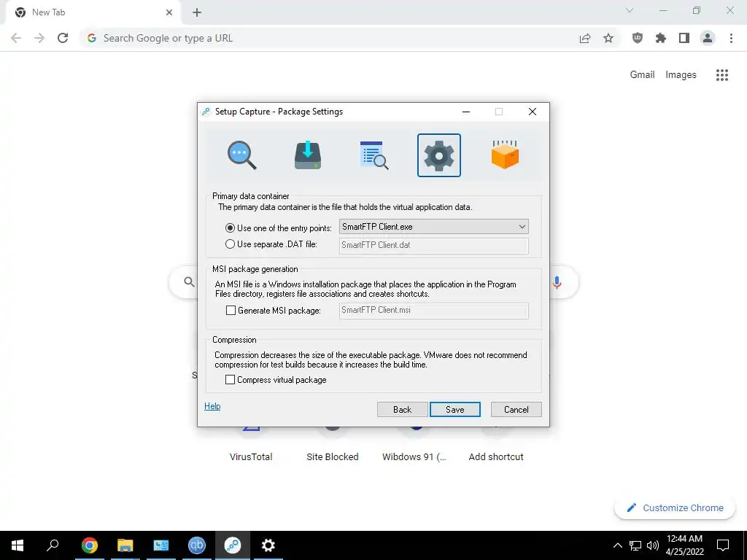Open the Windows Start menu
Image resolution: width=747 pixels, height=560 pixels.
(x=18, y=545)
